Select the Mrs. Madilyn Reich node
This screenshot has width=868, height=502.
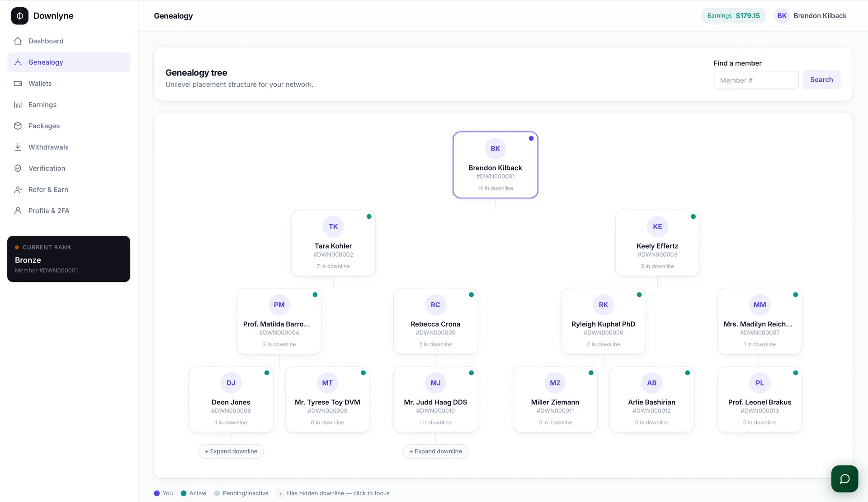pos(759,321)
